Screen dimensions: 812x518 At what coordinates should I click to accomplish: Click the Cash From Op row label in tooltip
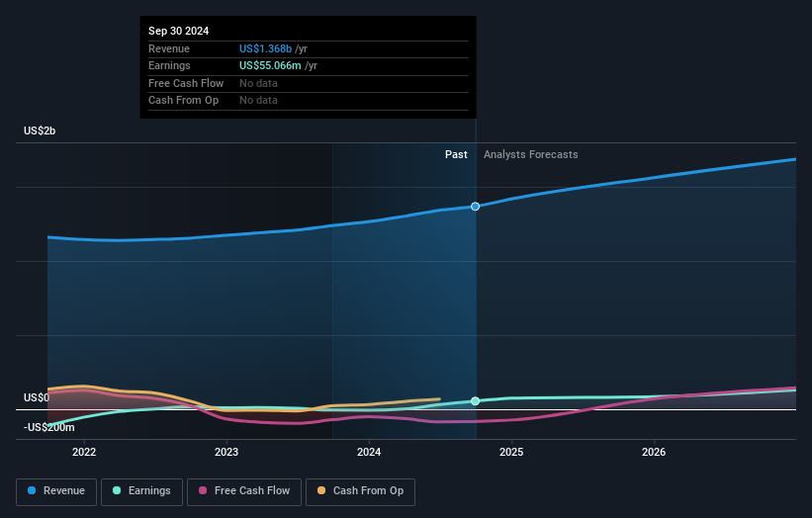click(x=183, y=101)
